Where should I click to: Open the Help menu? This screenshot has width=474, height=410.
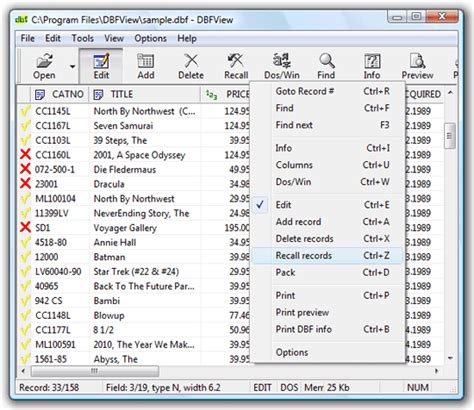tap(187, 38)
